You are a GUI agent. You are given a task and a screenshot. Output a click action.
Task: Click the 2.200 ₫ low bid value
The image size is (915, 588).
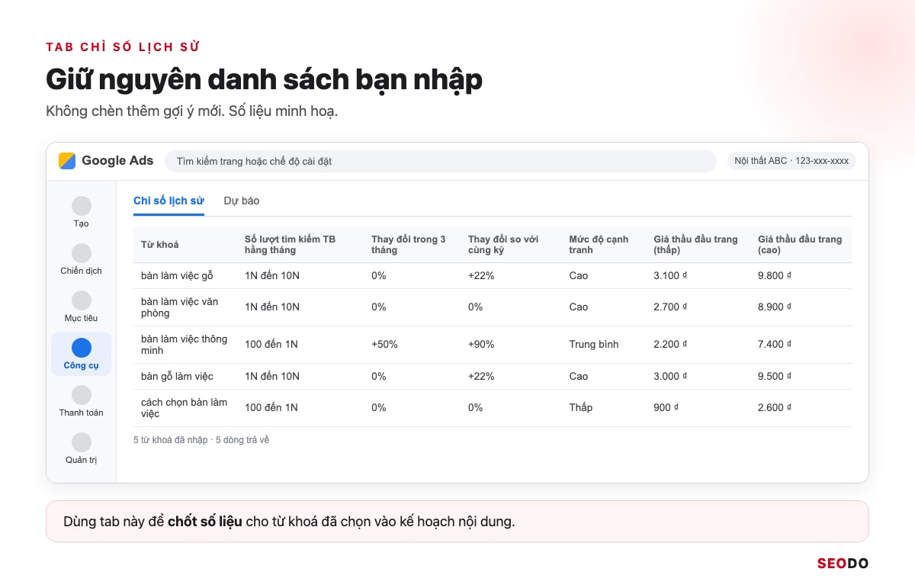pyautogui.click(x=670, y=345)
